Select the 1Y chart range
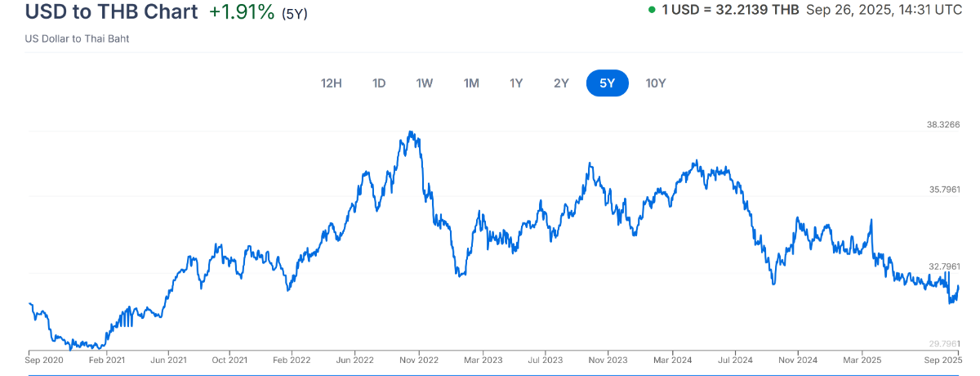This screenshot has height=376, width=980. (516, 83)
